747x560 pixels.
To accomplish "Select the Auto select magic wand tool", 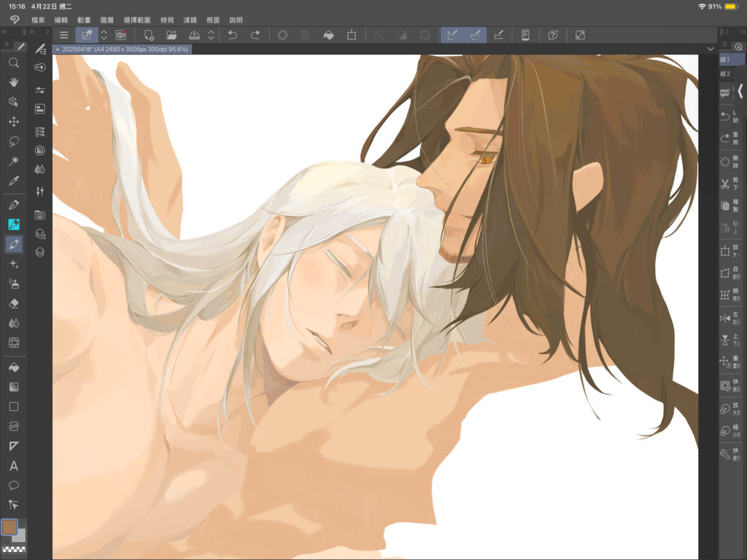I will click(14, 161).
